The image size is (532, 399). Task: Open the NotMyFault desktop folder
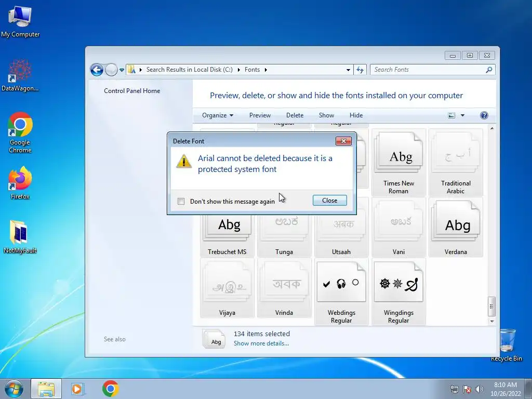[x=20, y=237]
